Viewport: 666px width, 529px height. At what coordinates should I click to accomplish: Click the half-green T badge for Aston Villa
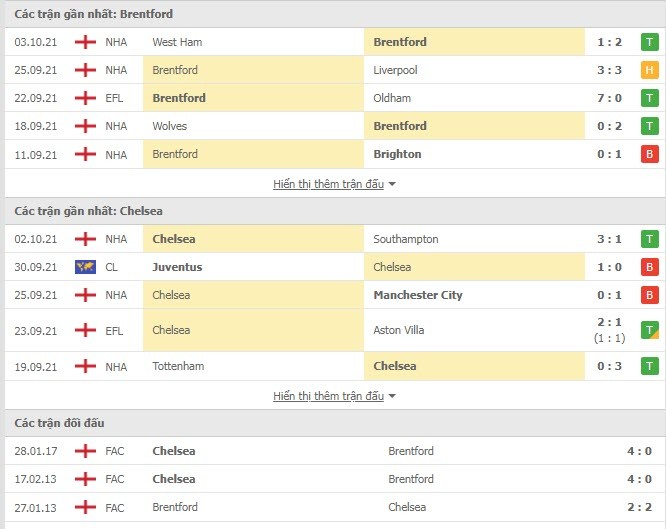click(x=649, y=330)
